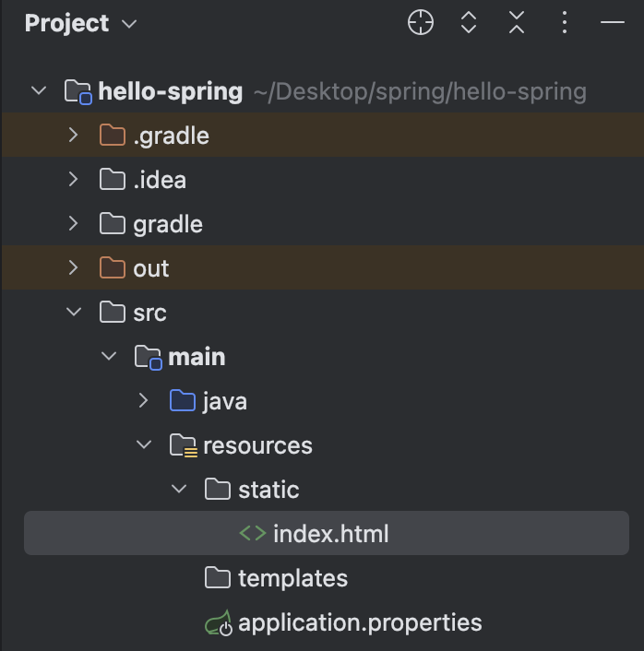This screenshot has width=644, height=651.
Task: Click the Spring application.properties leaf icon
Action: 219,623
